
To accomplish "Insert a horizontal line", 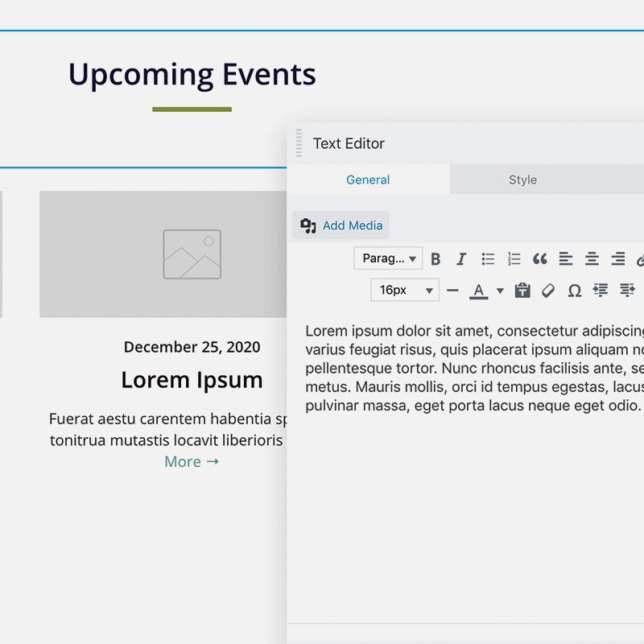I will pos(452,291).
